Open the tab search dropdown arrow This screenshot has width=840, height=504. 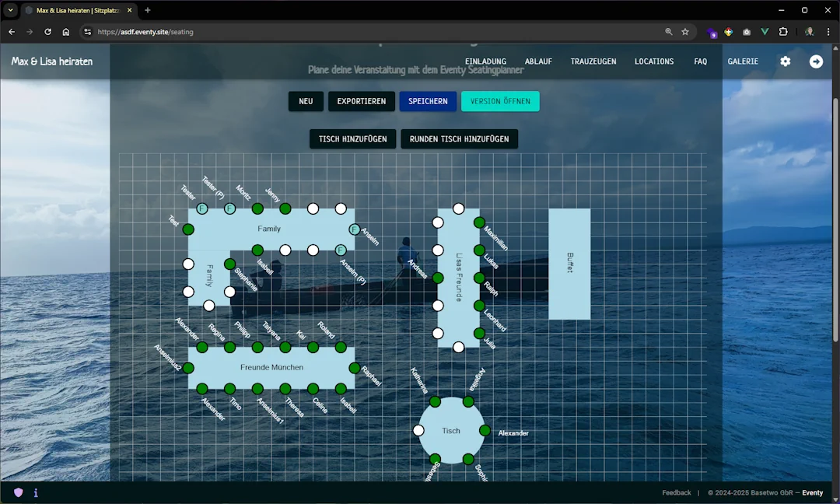[11, 10]
